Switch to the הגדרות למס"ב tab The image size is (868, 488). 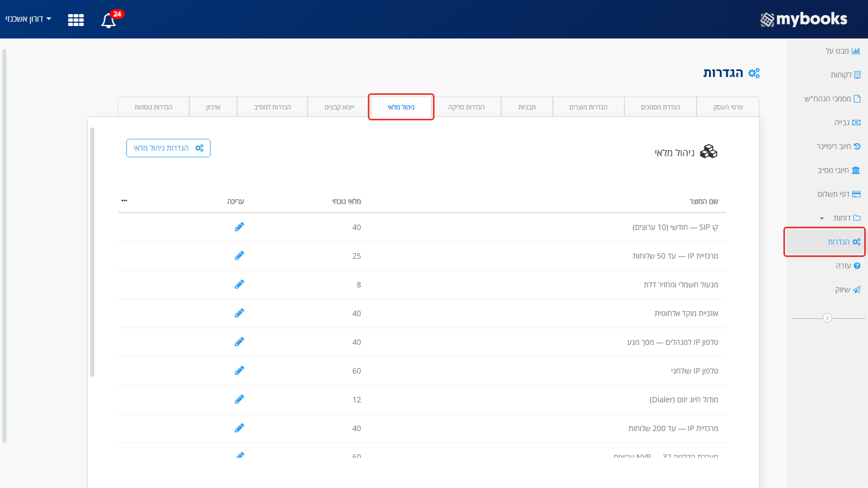(272, 107)
